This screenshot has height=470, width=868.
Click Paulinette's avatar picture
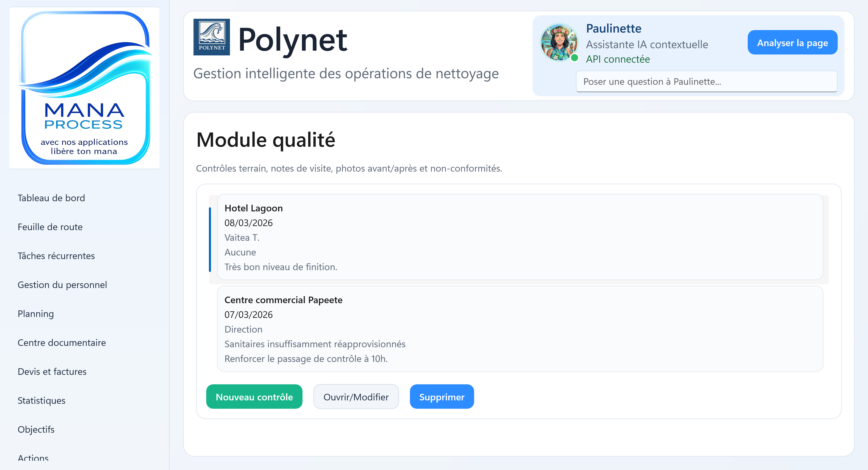point(559,43)
